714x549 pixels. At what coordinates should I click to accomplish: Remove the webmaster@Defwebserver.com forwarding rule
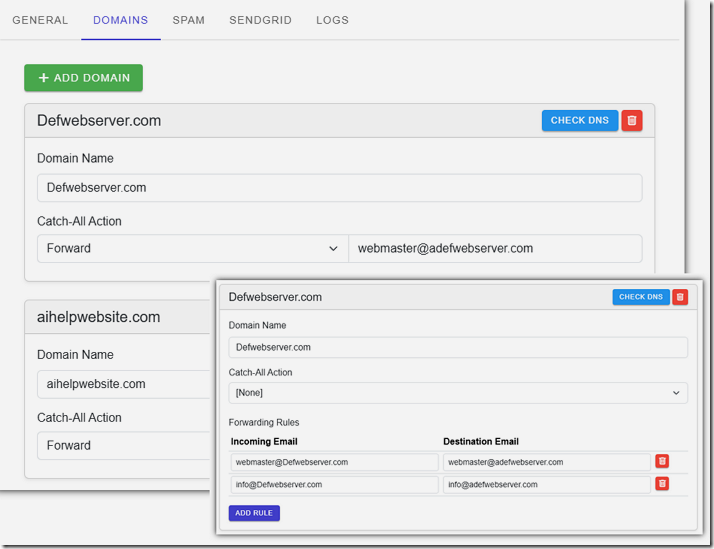point(662,462)
